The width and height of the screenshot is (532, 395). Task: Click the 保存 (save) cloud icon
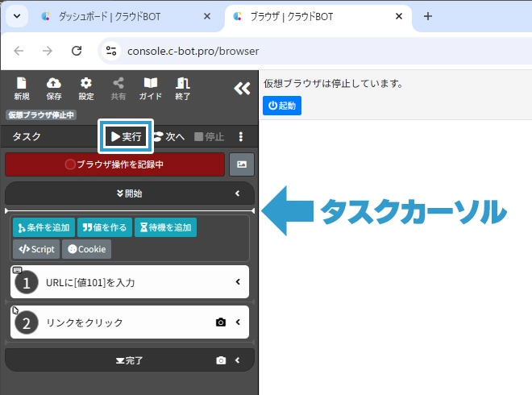(x=54, y=88)
